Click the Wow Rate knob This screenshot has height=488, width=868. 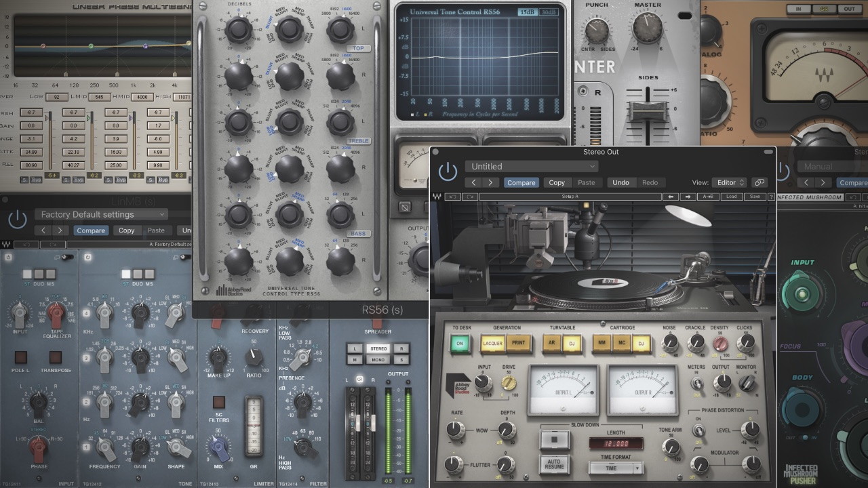(x=455, y=428)
